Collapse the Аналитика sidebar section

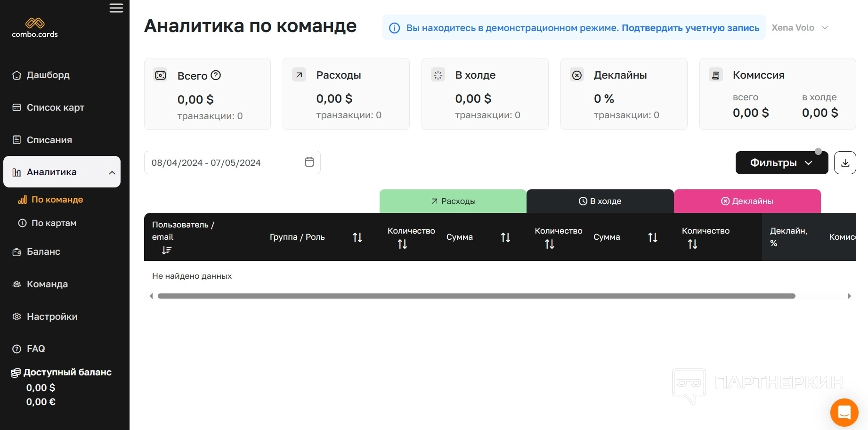pyautogui.click(x=112, y=172)
